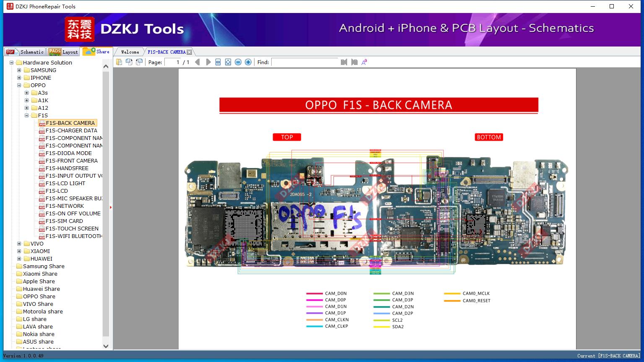The height and width of the screenshot is (362, 644).
Task: Expand the SAMSUNG folder
Action: tap(19, 70)
